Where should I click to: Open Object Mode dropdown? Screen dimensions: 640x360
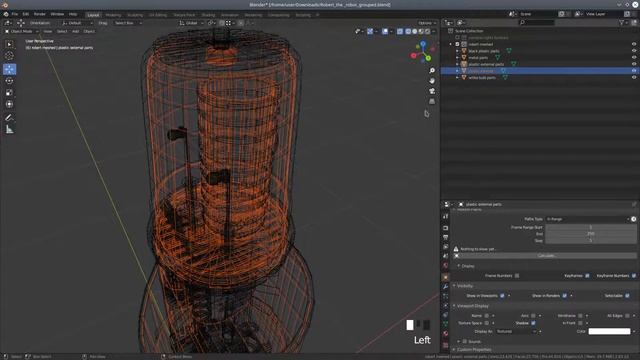(x=21, y=31)
